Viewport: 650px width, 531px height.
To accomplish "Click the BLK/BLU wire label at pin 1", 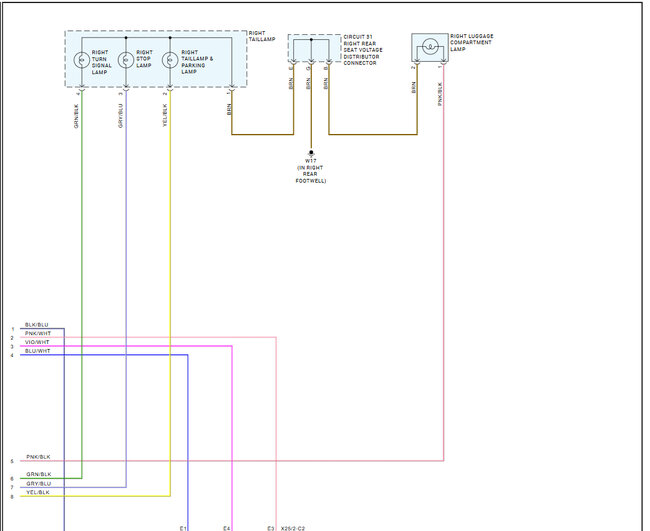I will click(x=36, y=325).
